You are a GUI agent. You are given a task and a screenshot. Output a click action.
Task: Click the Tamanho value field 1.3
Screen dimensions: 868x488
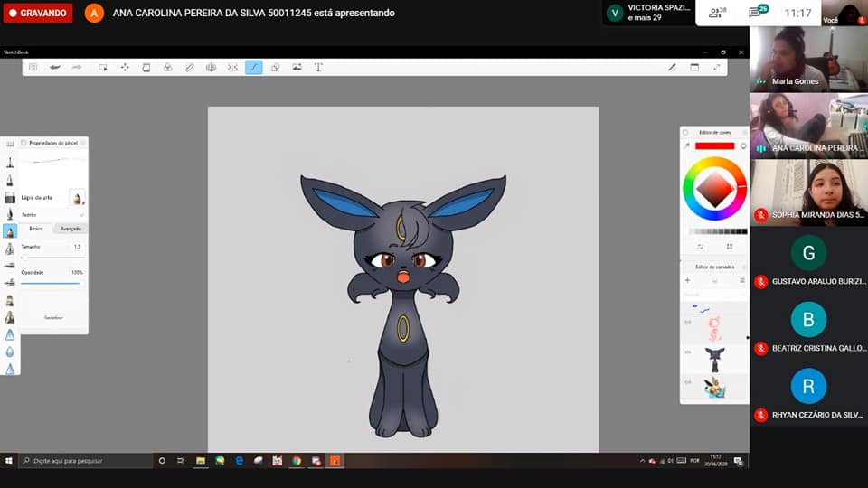point(77,247)
